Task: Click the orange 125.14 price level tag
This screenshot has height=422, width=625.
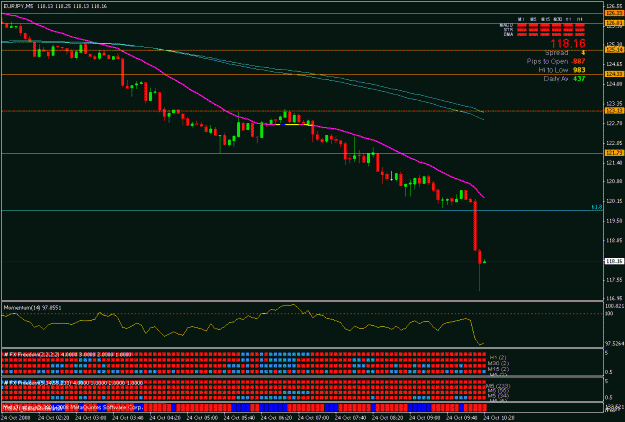Action: (x=614, y=50)
